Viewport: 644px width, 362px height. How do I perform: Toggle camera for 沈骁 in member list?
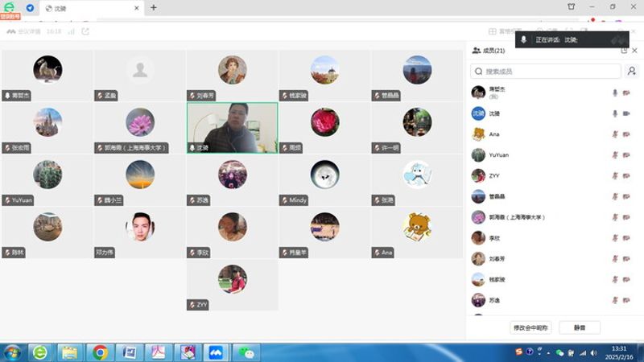tap(626, 113)
